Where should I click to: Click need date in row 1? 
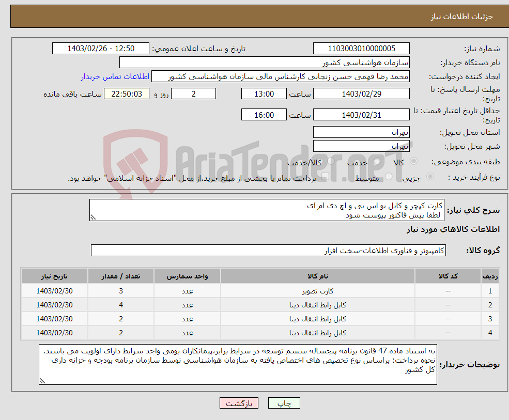54,291
